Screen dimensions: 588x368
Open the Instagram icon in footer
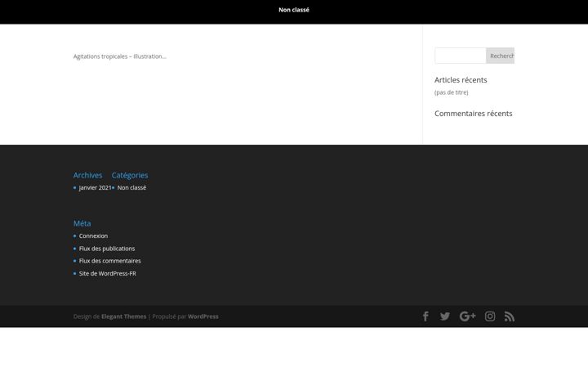pyautogui.click(x=490, y=316)
